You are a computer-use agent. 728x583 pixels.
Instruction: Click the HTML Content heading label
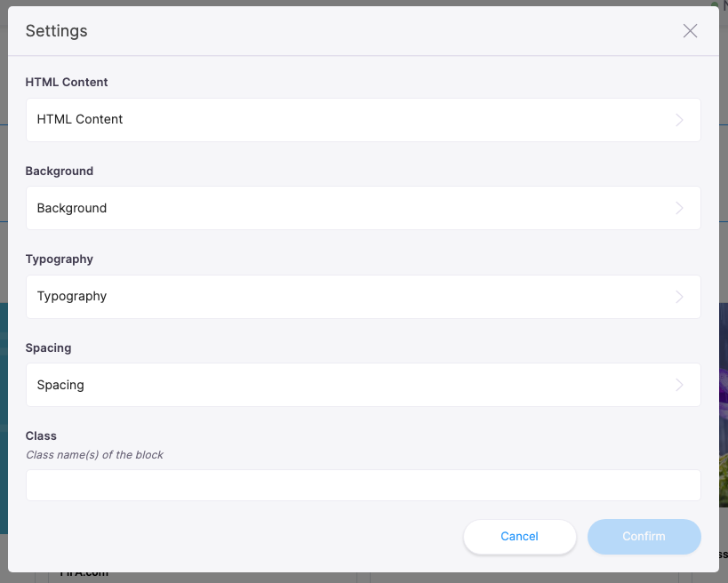(x=66, y=82)
